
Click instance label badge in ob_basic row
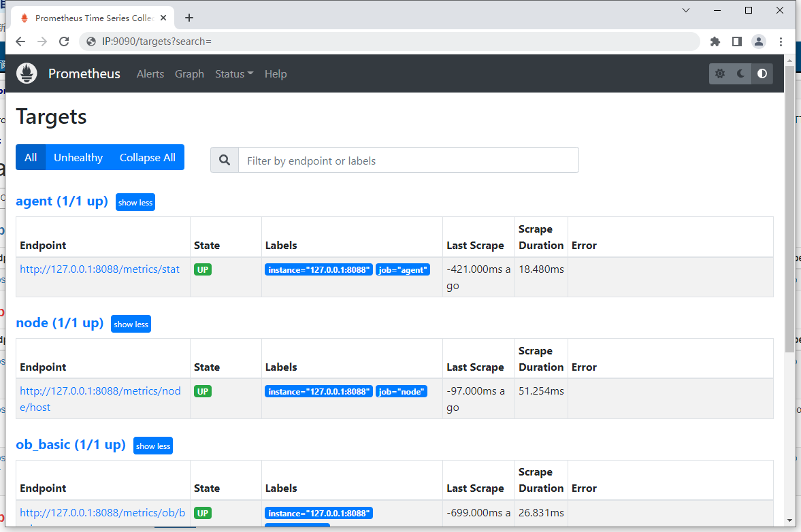[x=318, y=513]
